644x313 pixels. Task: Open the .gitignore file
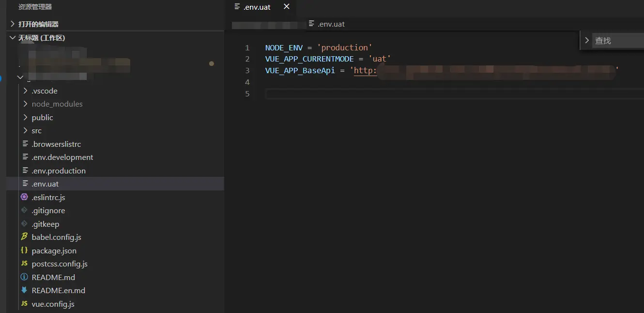pyautogui.click(x=115, y=210)
